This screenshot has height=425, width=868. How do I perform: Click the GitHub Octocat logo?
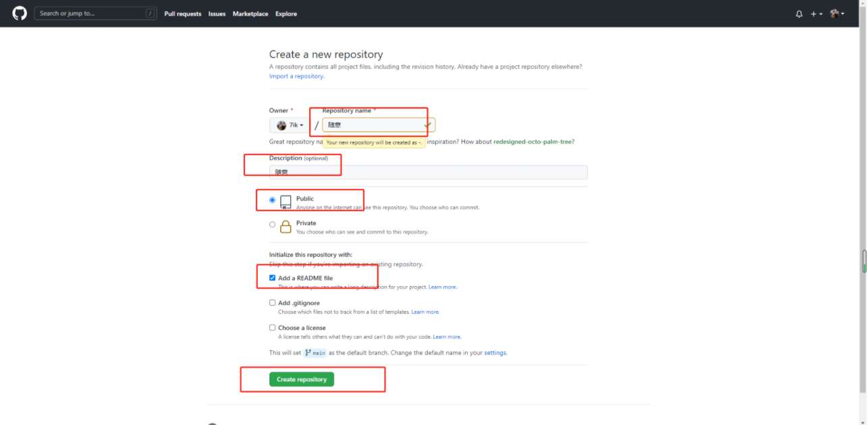click(x=20, y=13)
